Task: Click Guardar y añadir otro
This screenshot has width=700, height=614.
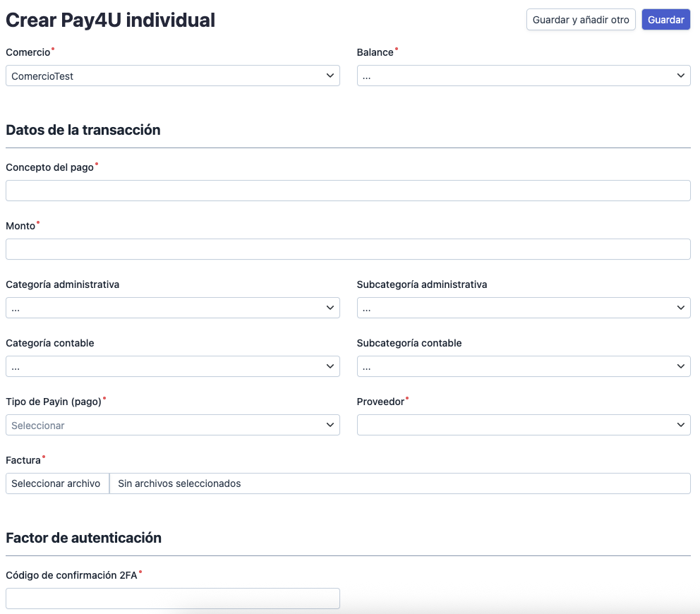Action: click(580, 19)
